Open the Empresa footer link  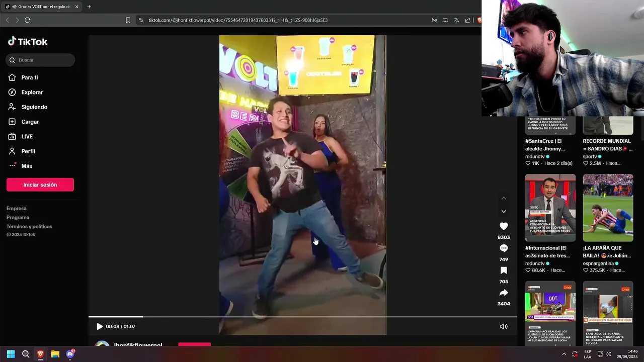[17, 208]
